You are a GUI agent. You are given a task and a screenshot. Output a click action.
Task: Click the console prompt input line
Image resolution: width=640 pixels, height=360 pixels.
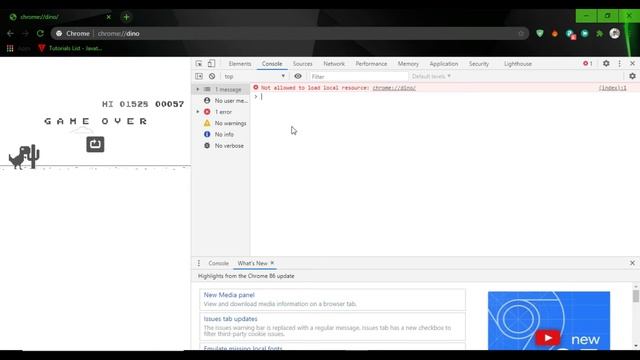pyautogui.click(x=445, y=97)
